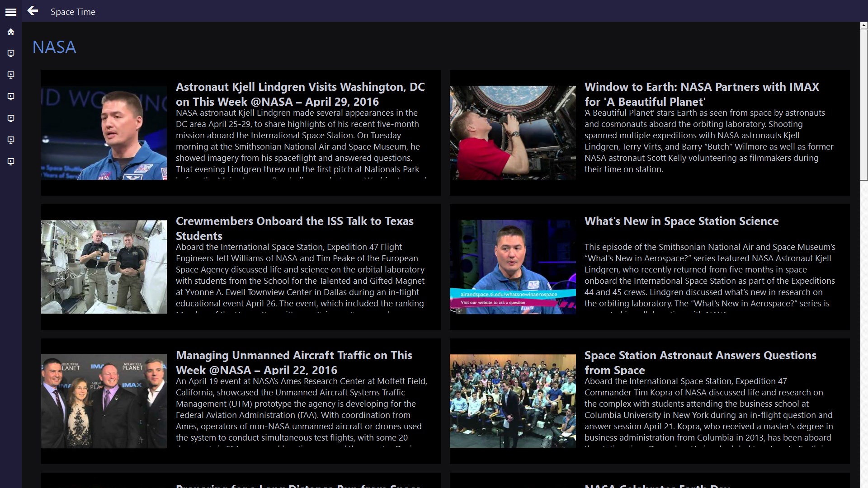Image resolution: width=868 pixels, height=488 pixels.
Task: Open What's New in Space Station Science title
Action: [x=681, y=221]
